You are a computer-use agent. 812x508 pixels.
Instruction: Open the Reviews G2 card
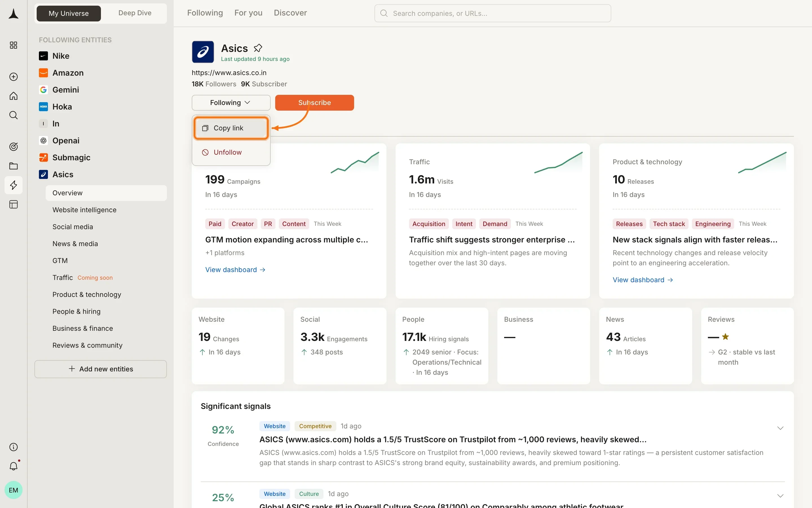coord(747,346)
